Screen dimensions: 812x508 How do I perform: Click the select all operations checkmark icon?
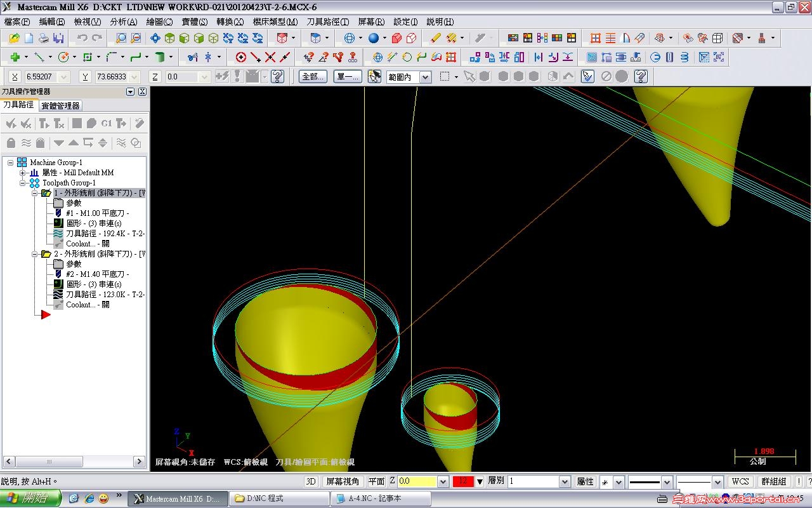(11, 123)
